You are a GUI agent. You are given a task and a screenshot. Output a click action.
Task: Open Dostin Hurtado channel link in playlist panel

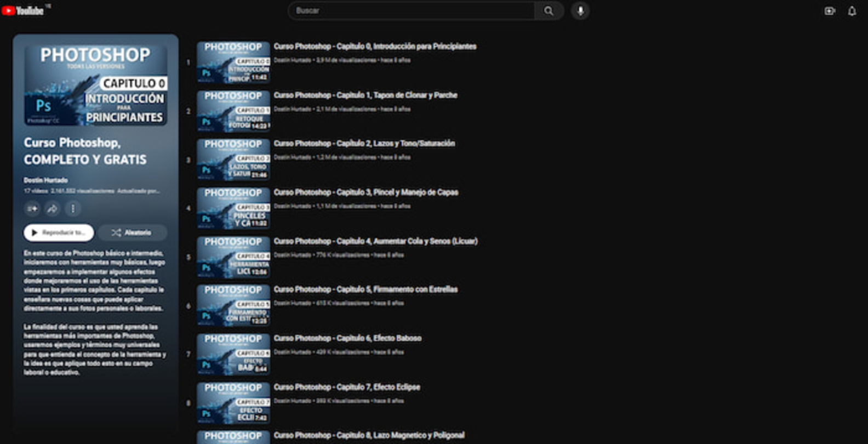pos(45,180)
